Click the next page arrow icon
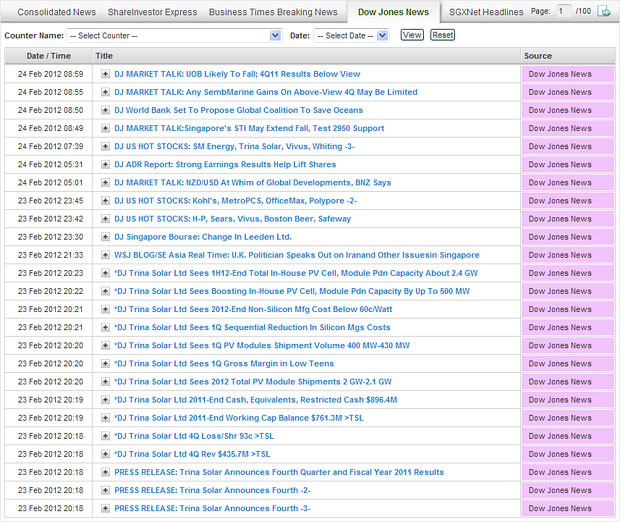 pos(604,11)
